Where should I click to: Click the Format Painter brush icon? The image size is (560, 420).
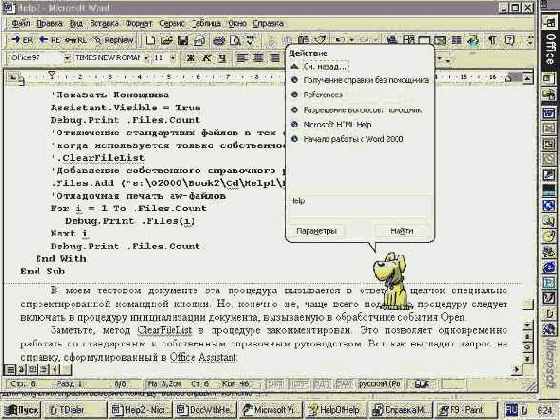[320, 40]
